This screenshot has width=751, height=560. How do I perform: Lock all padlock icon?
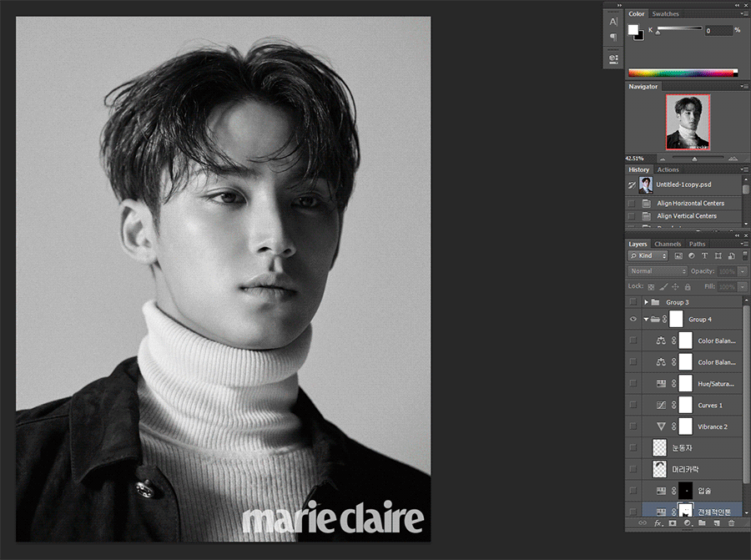[688, 287]
